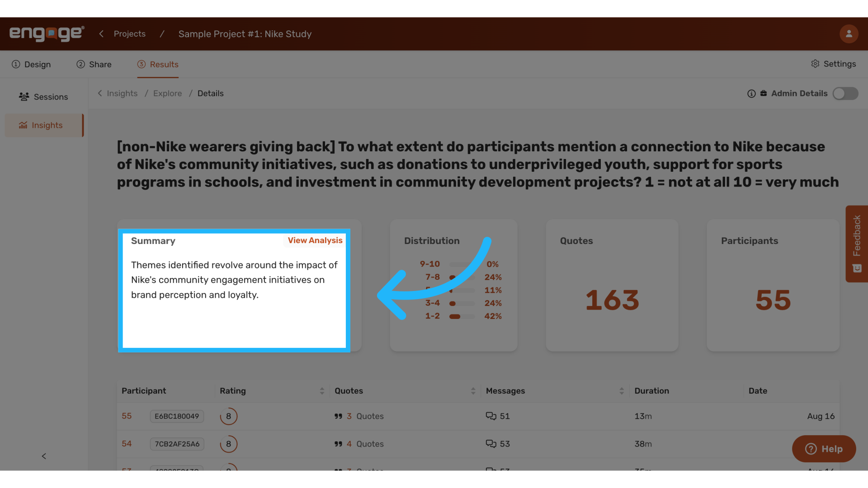Screen dimensions: 868x488
Task: Click the Sample Project #1: Nike Study title
Action: point(245,34)
